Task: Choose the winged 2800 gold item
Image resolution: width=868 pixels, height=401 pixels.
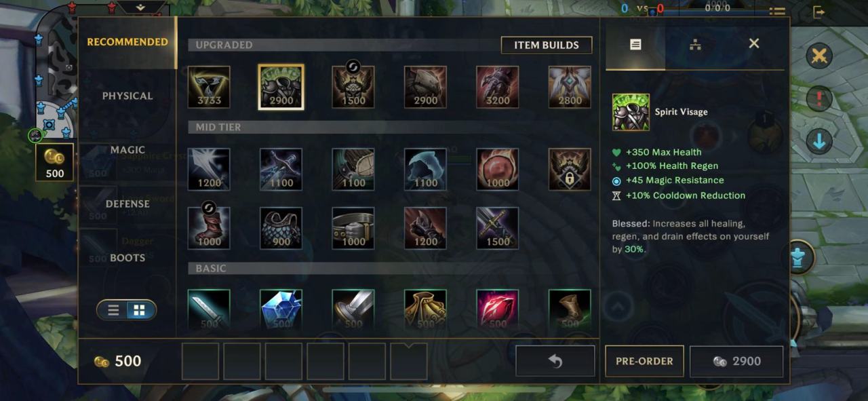Action: pos(570,87)
